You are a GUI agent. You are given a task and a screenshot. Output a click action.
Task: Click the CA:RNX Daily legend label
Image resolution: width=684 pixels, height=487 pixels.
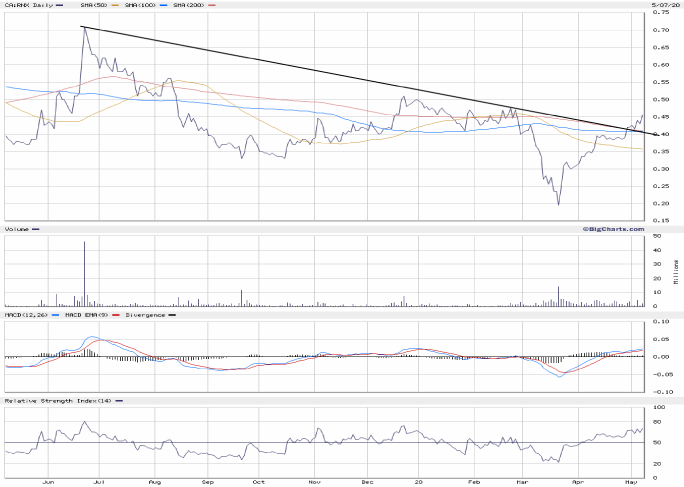pyautogui.click(x=29, y=5)
